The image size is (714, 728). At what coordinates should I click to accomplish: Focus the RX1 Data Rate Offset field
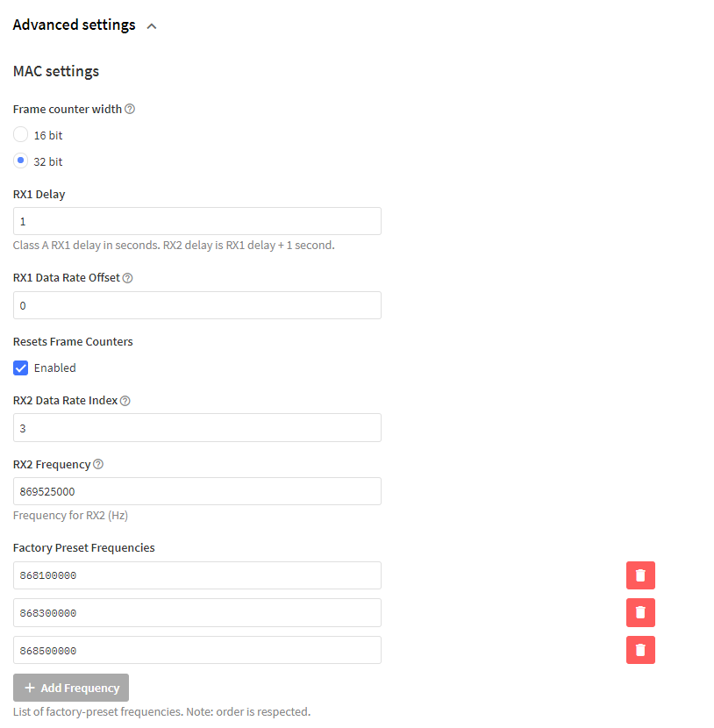tap(197, 305)
